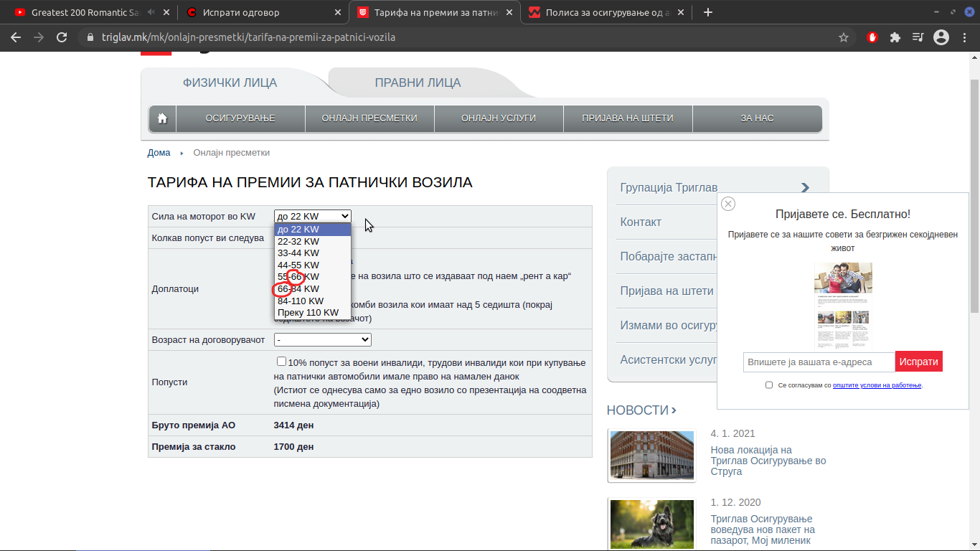Open the ОСИГУРУВАЊЕ menu

(240, 118)
